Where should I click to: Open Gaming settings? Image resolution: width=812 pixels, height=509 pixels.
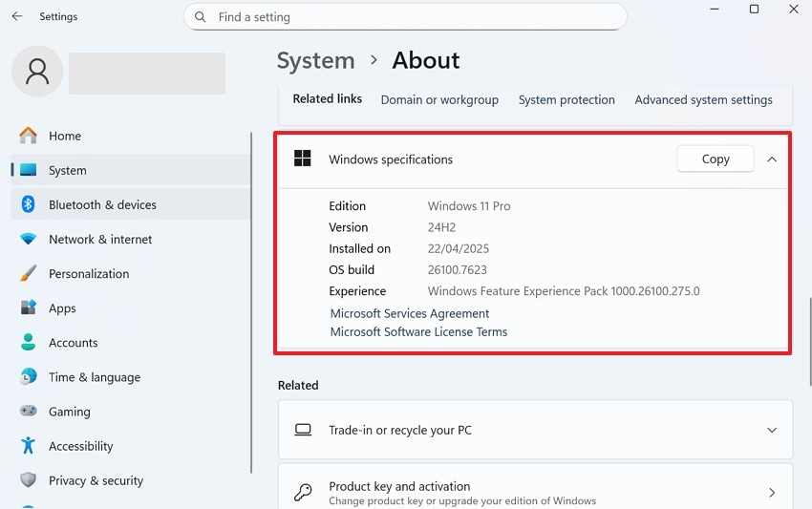(x=131, y=412)
